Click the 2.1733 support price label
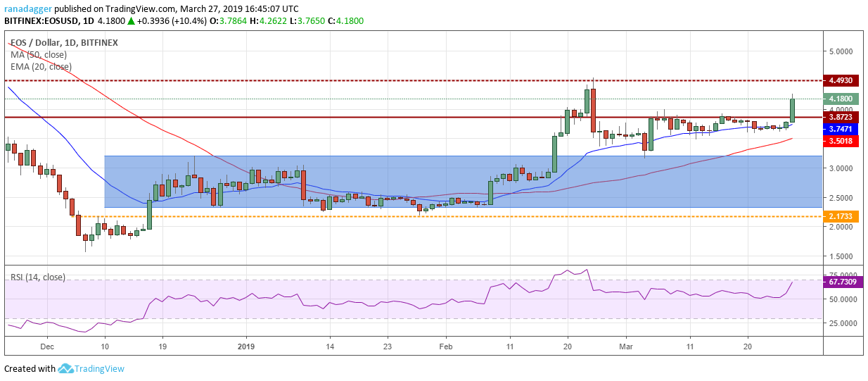Screen dimensions: 868x381 click(x=841, y=216)
